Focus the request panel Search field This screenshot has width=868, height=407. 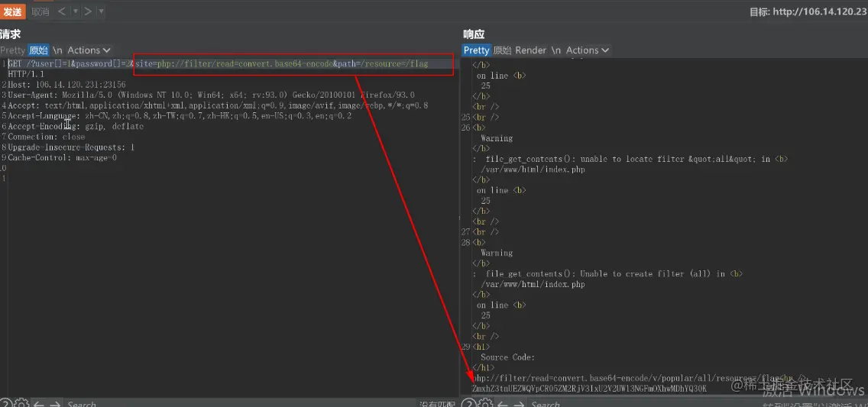(x=238, y=404)
